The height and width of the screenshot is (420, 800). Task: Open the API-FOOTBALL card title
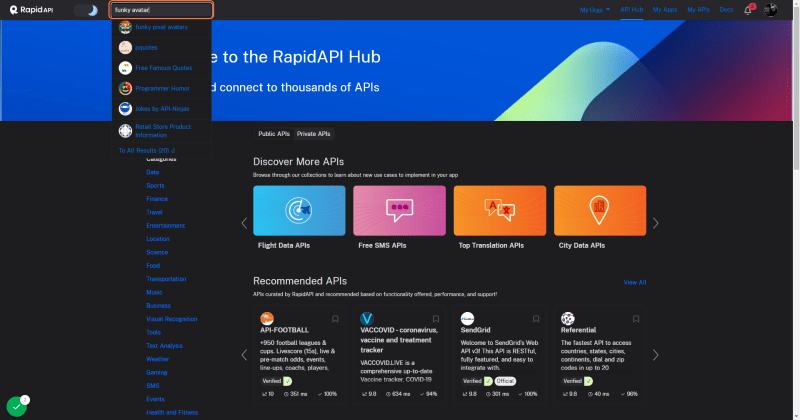pyautogui.click(x=284, y=330)
